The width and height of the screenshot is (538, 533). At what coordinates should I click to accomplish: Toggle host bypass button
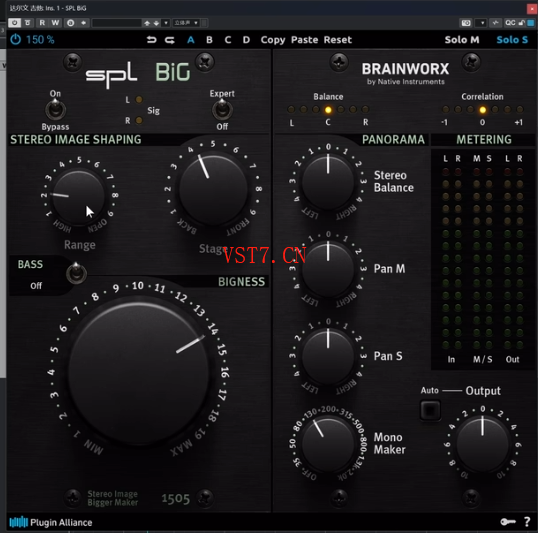pyautogui.click(x=28, y=23)
